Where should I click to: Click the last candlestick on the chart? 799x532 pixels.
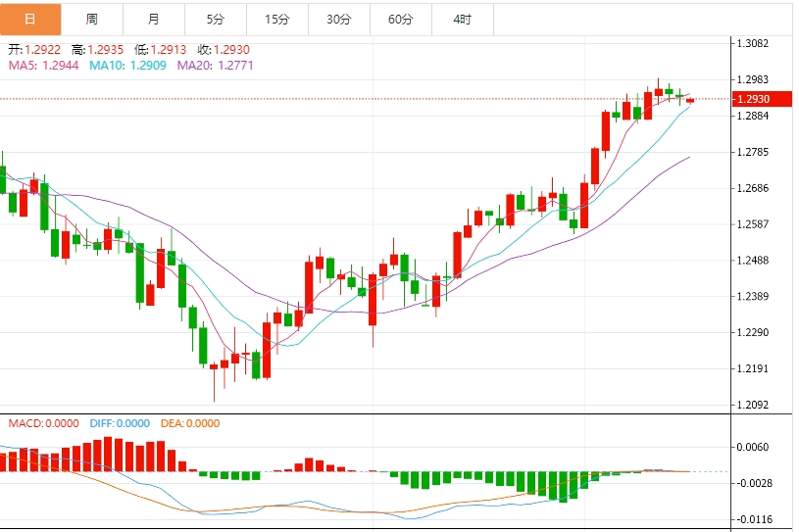690,100
